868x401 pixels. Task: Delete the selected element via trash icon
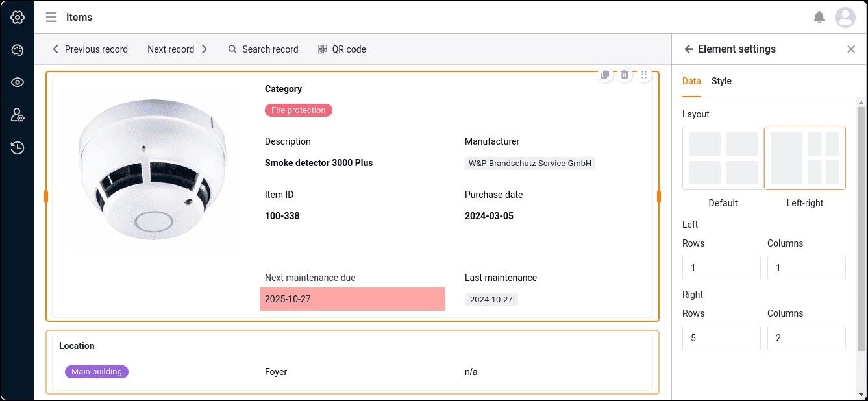click(625, 75)
